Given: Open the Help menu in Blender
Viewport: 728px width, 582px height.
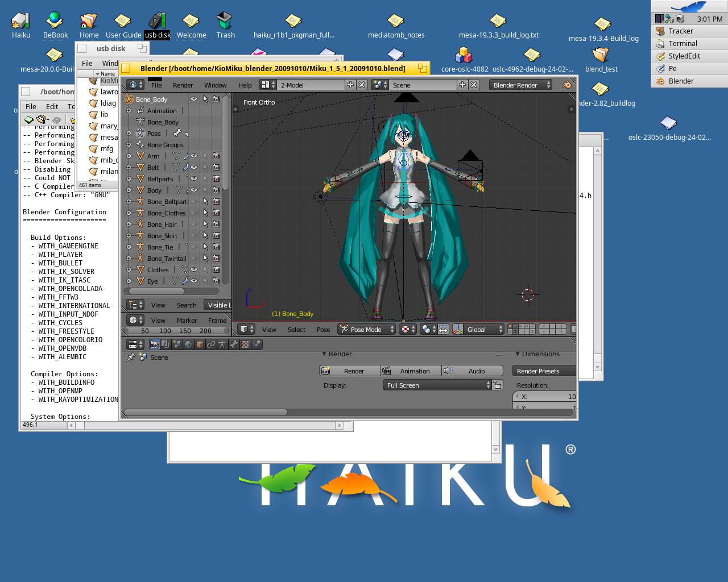Looking at the screenshot, I should coord(245,85).
